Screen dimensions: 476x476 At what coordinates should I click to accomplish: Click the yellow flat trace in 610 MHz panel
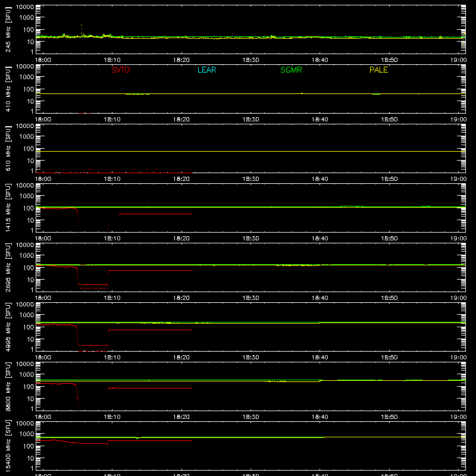pos(250,151)
